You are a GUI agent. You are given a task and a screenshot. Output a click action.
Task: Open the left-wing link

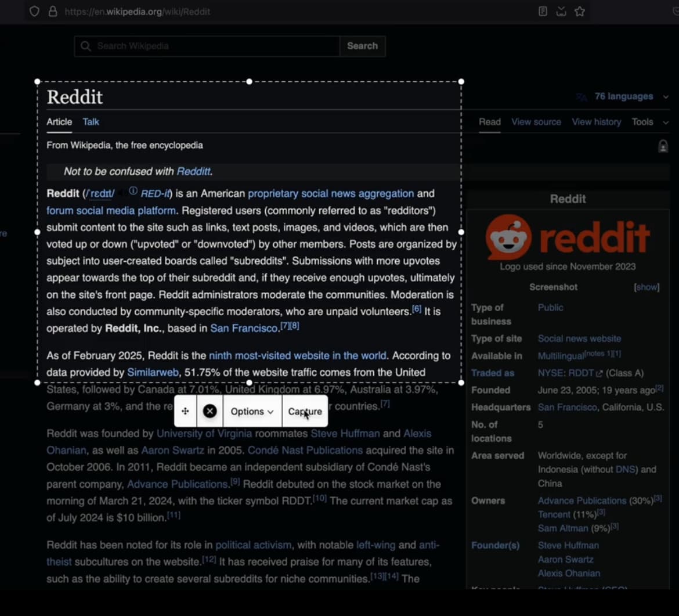[376, 545]
